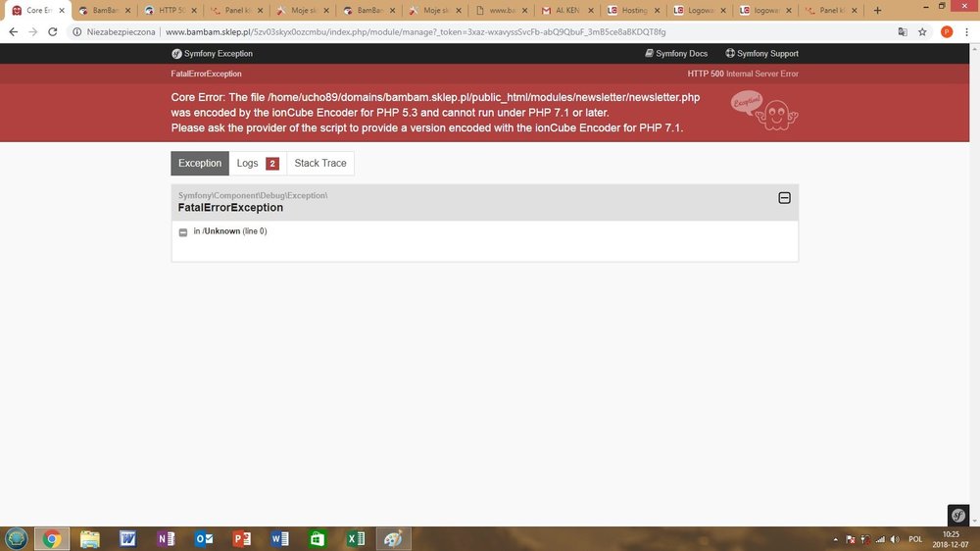Click the forward navigation arrow

pos(32,32)
